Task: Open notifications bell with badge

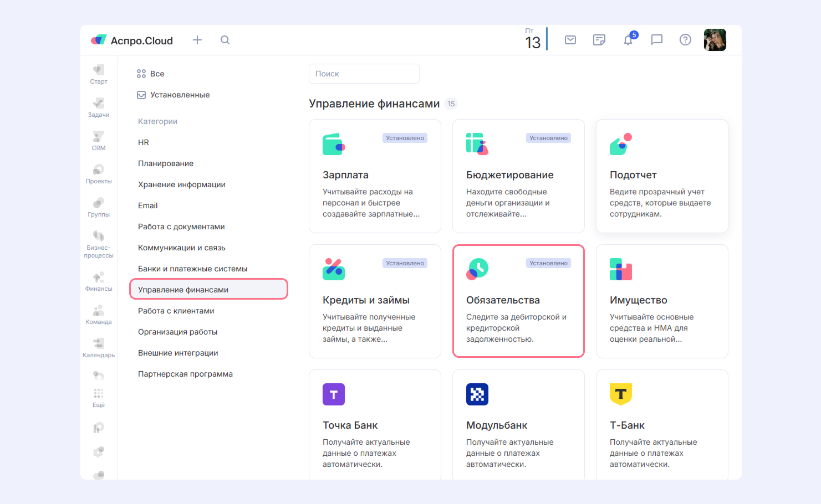Action: coord(628,40)
